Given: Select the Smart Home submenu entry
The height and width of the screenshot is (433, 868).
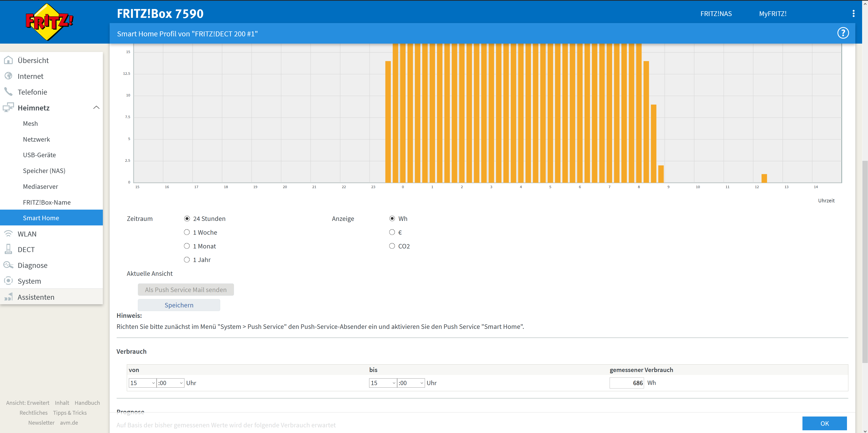Looking at the screenshot, I should (51, 218).
